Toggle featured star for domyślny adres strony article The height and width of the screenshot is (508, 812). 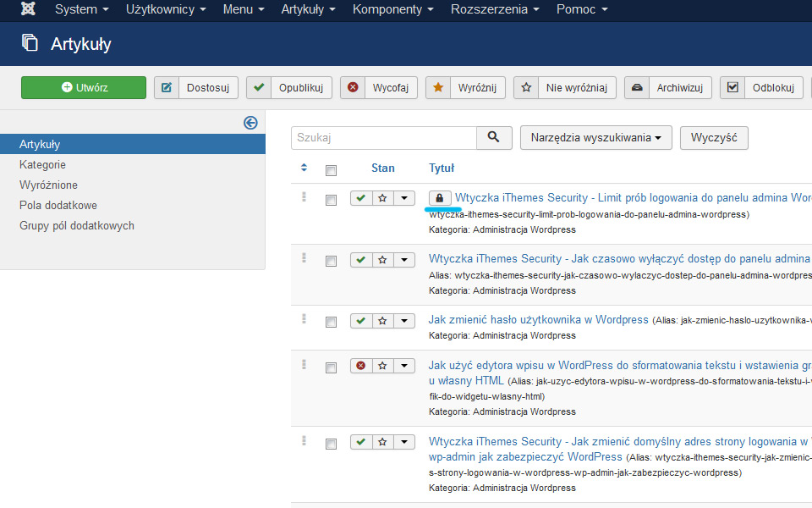382,442
